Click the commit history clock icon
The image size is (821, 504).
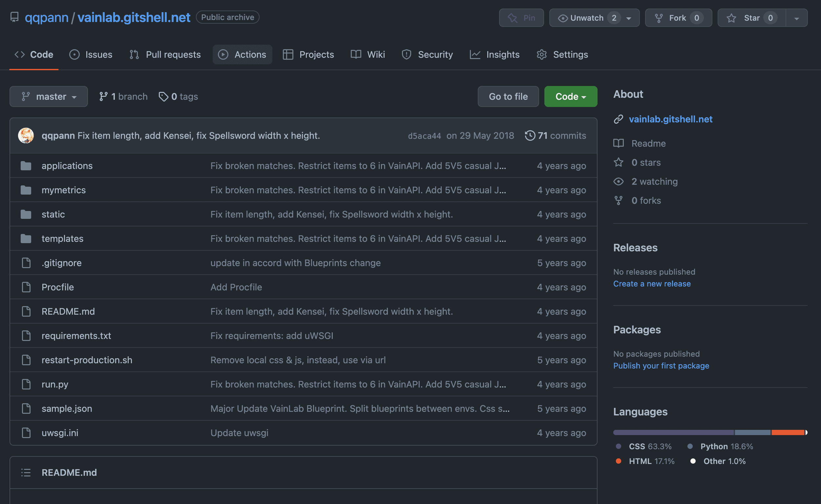tap(530, 135)
